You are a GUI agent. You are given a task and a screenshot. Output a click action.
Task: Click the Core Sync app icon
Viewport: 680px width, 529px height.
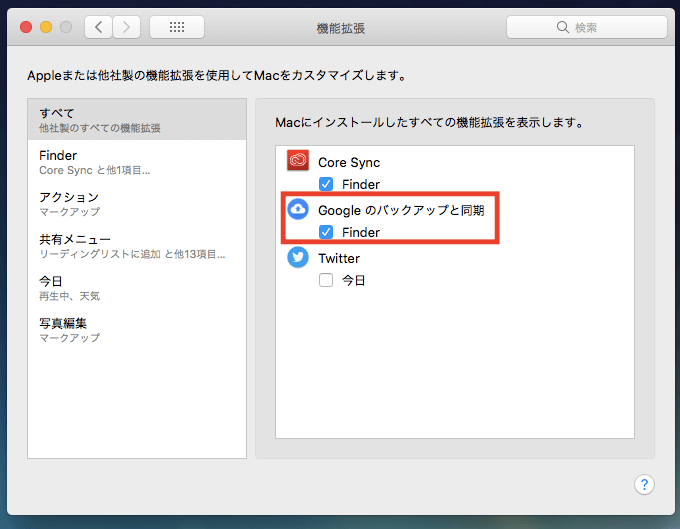click(298, 160)
